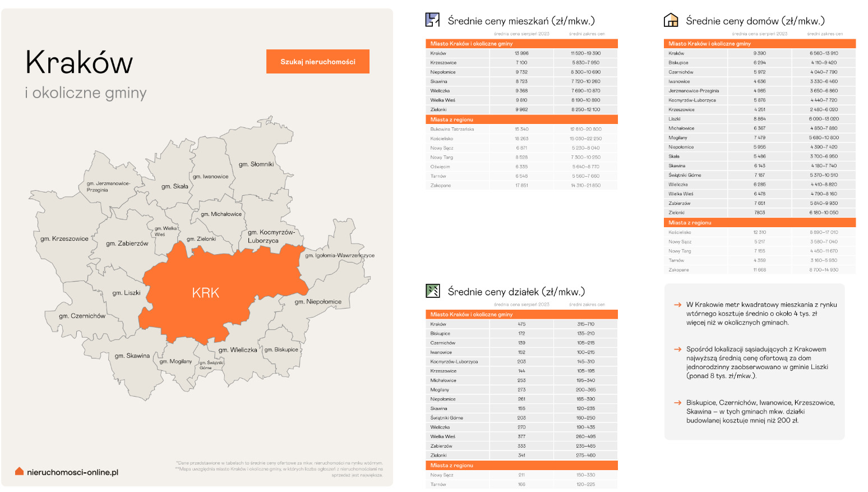Select Miasta z regionu header in apartments table
Image resolution: width=868 pixels, height=492 pixels.
click(521, 119)
